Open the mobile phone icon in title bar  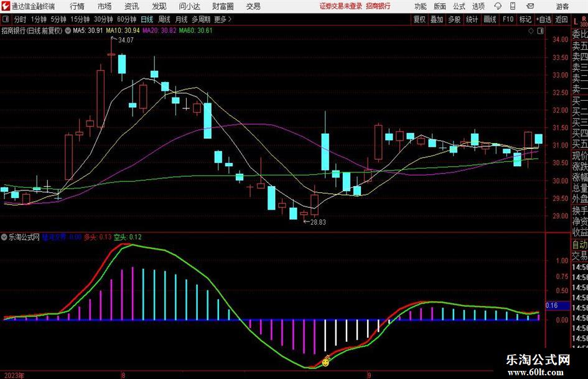pyautogui.click(x=513, y=6)
